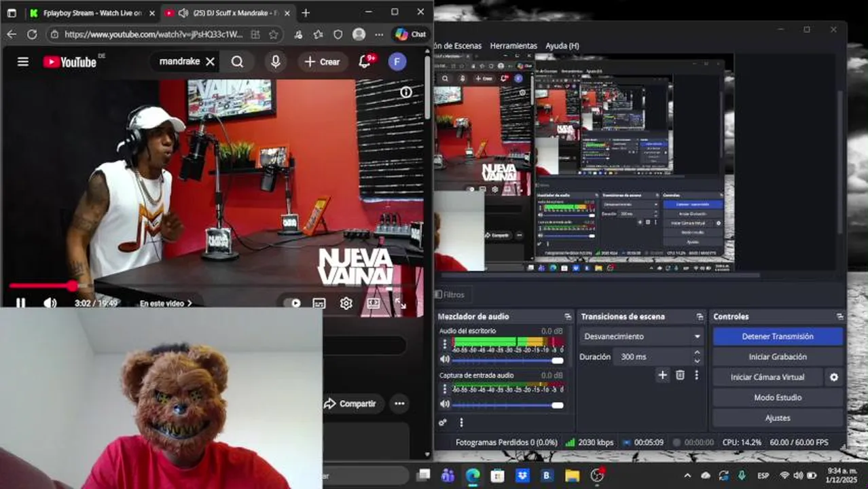Mute 'Audio del escritorio' speaker icon
Image resolution: width=868 pixels, height=489 pixels.
pos(445,359)
